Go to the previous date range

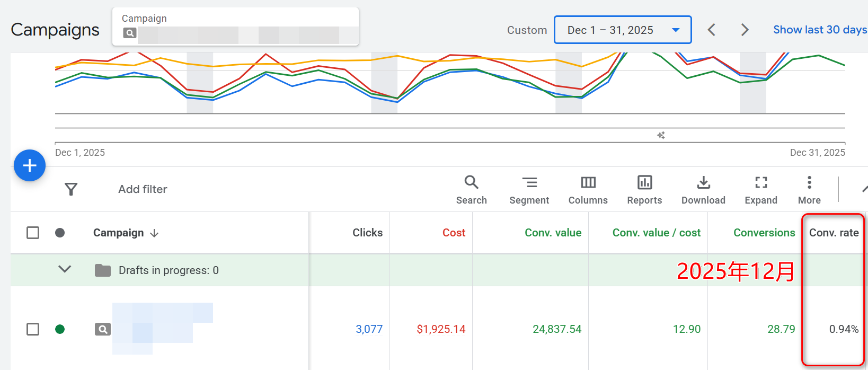pyautogui.click(x=712, y=30)
